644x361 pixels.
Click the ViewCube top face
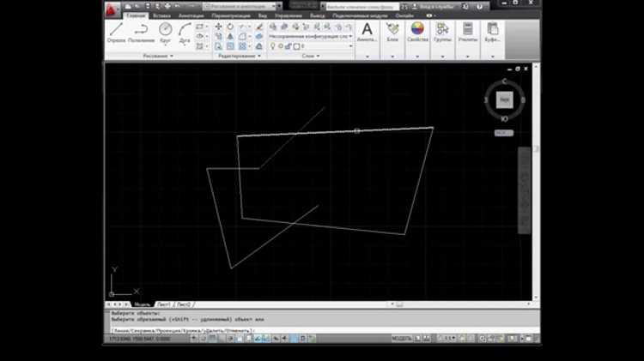coord(504,99)
